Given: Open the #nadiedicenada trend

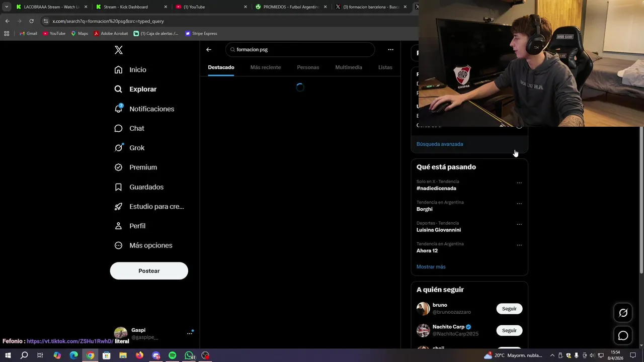Looking at the screenshot, I should (x=436, y=189).
